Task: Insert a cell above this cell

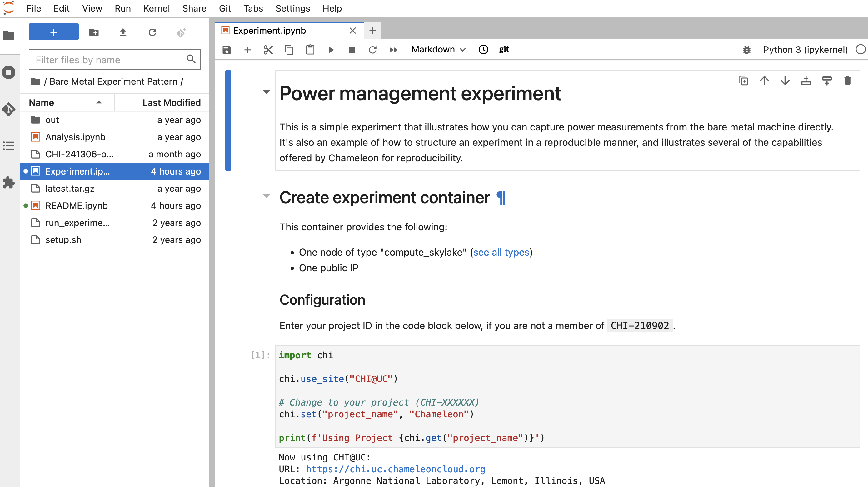Action: tap(806, 81)
